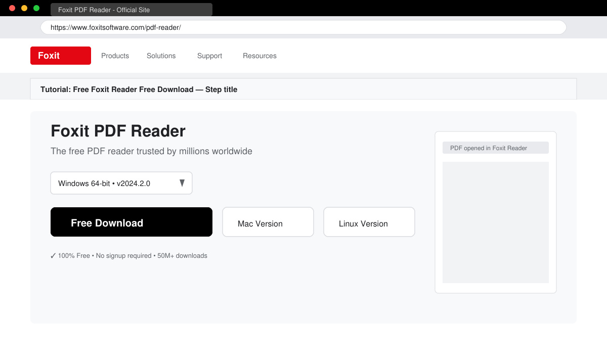Viewport: 607px width, 364px height.
Task: Click the green maximize window button
Action: 36,8
